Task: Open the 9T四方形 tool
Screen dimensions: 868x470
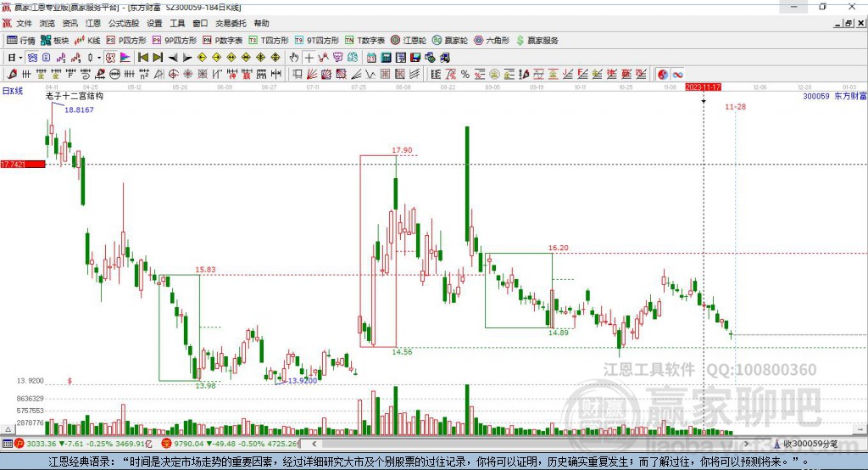Action: click(317, 41)
